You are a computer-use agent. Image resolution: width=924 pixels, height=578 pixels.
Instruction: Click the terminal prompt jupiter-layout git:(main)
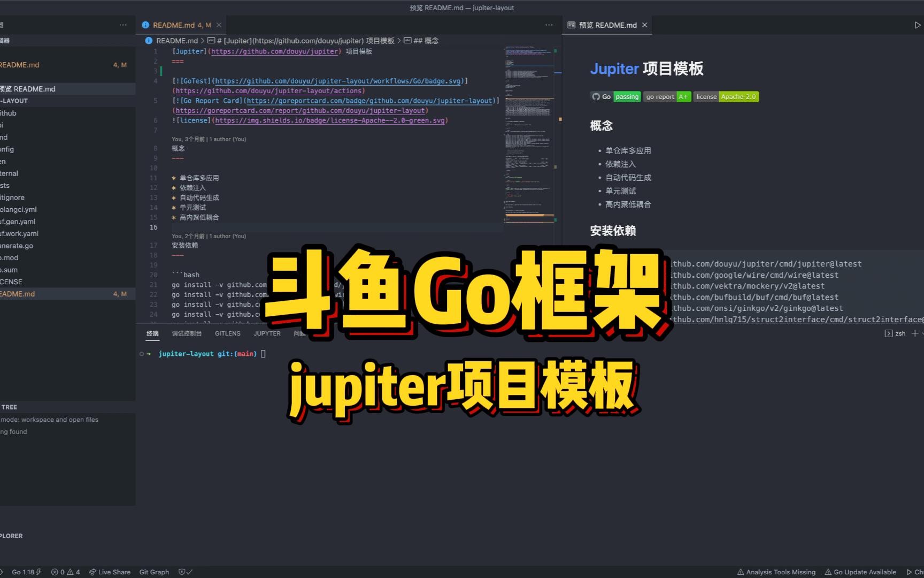(207, 354)
